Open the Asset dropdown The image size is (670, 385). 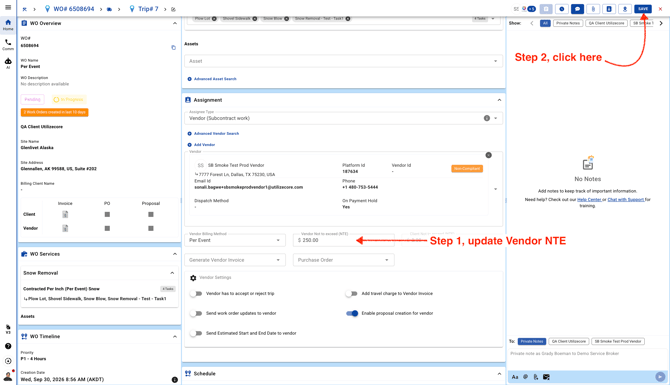[x=344, y=61]
